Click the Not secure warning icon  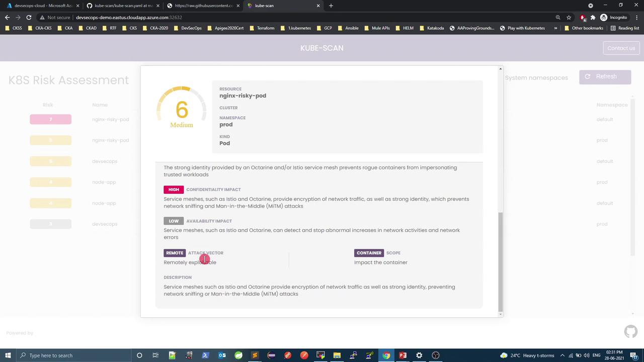tap(42, 17)
